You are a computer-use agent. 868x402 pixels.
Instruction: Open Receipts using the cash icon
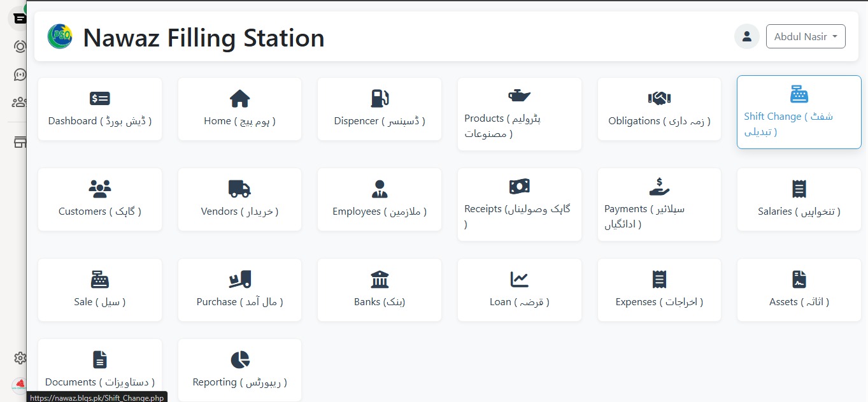pos(519,185)
